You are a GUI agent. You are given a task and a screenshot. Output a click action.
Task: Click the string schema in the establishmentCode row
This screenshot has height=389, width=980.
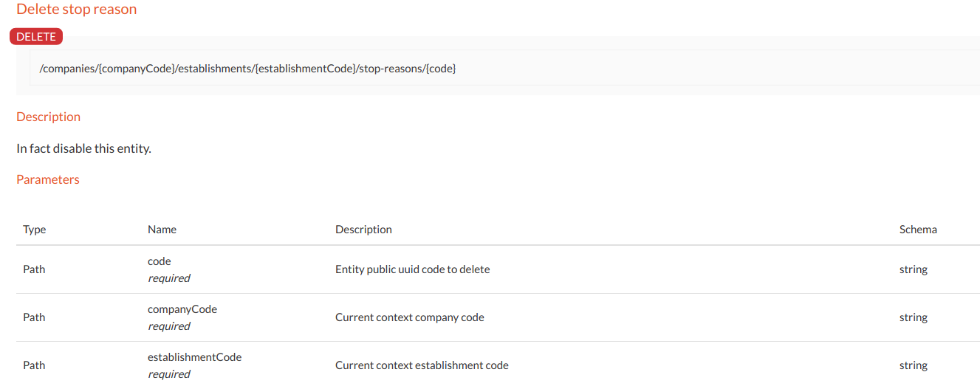point(913,365)
